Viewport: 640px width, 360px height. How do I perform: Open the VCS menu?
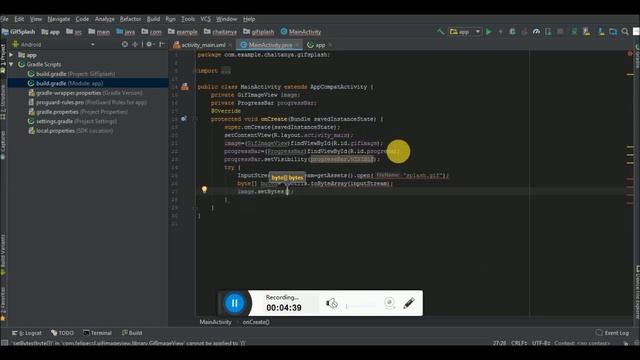(x=205, y=19)
